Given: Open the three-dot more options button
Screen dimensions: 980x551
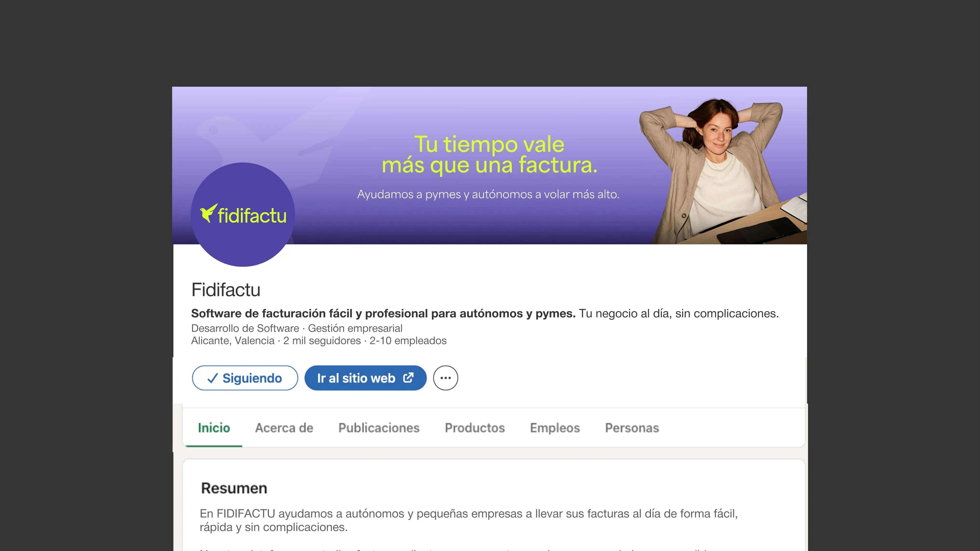Looking at the screenshot, I should pyautogui.click(x=445, y=378).
